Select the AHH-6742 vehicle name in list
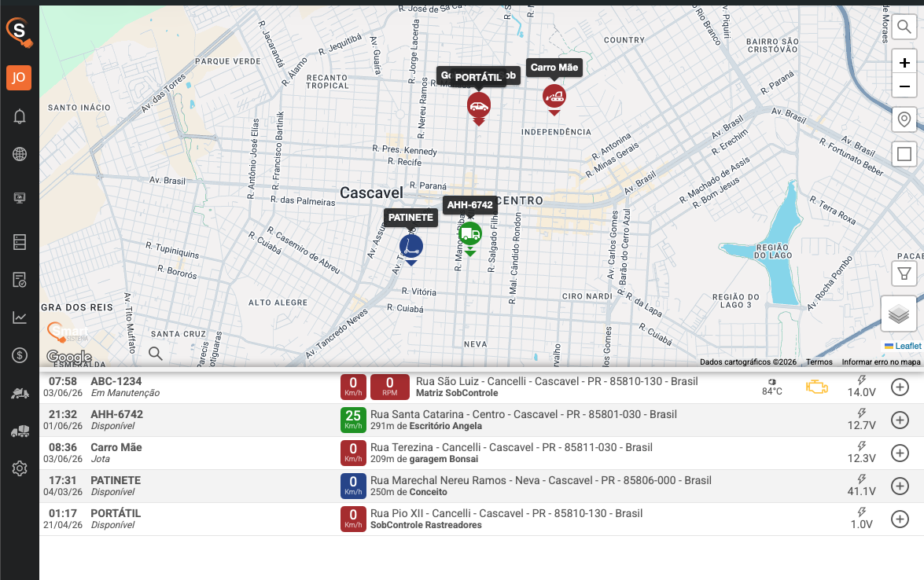Screen dimensions: 924x580 click(x=116, y=414)
